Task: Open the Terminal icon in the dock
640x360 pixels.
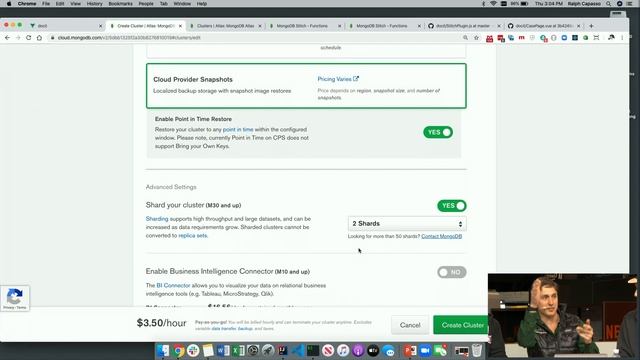Action: (313, 351)
